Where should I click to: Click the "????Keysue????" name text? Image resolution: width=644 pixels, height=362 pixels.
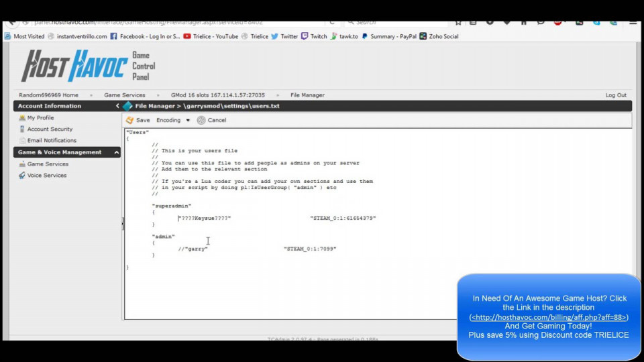click(x=205, y=218)
